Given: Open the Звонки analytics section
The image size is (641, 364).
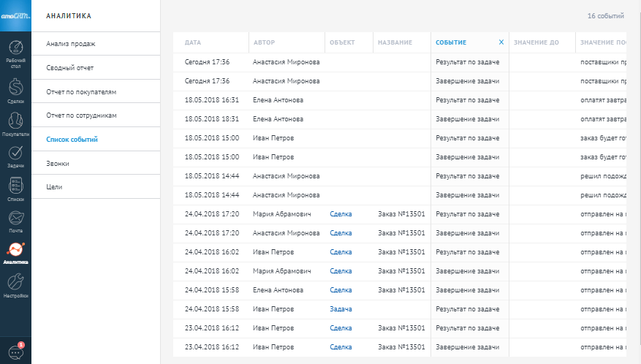Looking at the screenshot, I should (58, 164).
